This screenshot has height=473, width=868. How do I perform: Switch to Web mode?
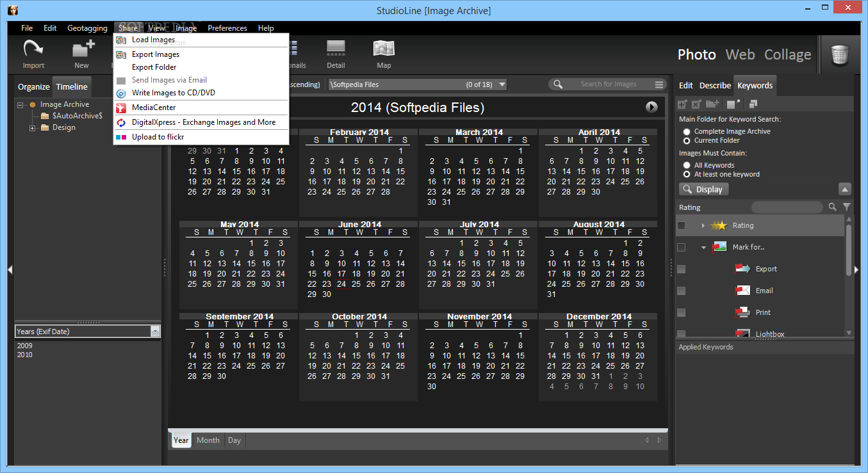click(x=740, y=55)
